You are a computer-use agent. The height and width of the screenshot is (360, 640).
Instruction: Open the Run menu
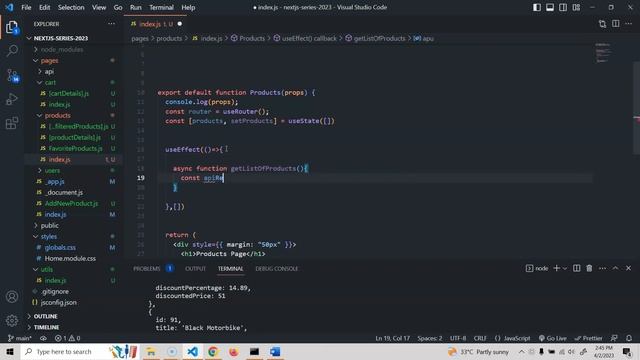(x=136, y=7)
